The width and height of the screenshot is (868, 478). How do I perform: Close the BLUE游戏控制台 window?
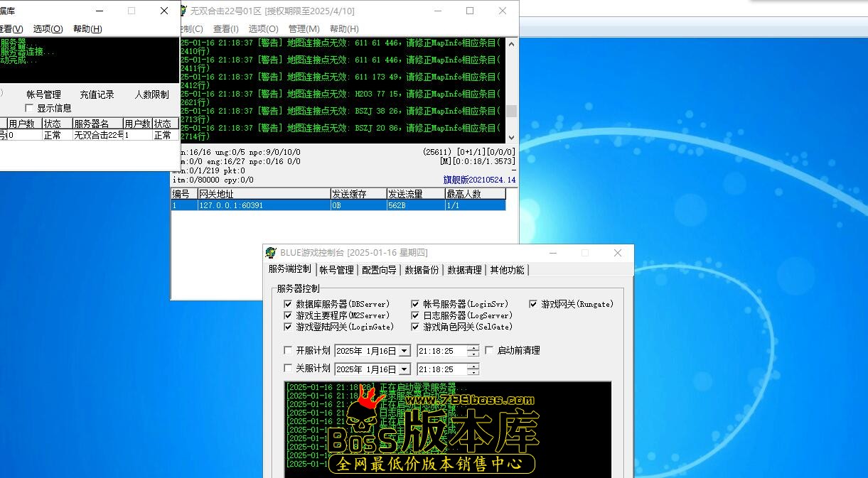(617, 253)
